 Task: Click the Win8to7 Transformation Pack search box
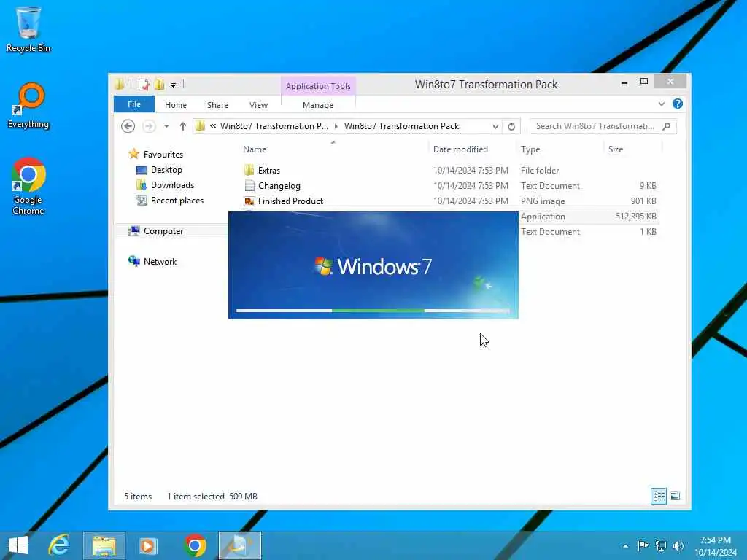(603, 126)
